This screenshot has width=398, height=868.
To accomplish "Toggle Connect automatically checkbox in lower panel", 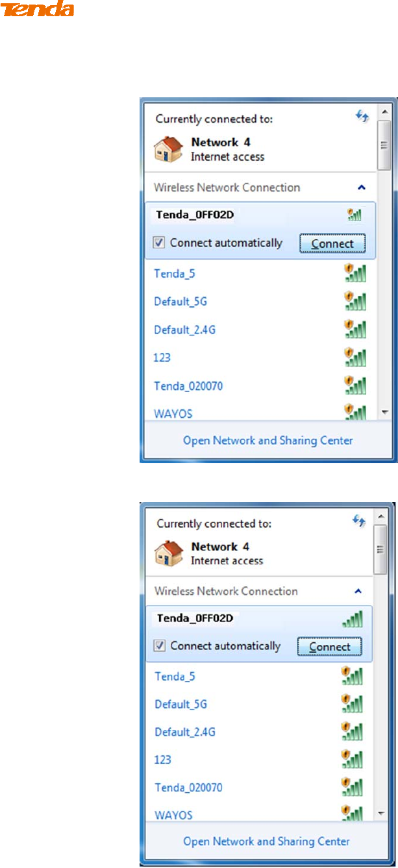I will click(x=158, y=646).
